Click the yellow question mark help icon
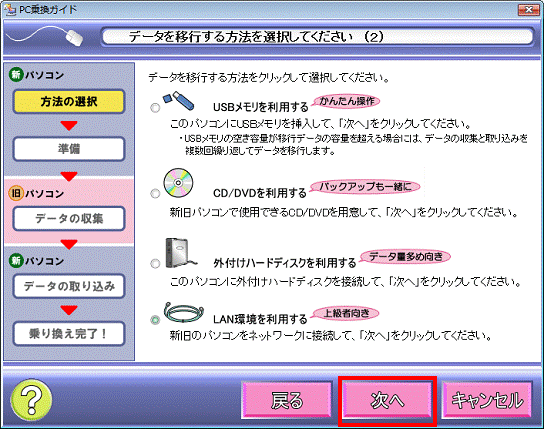Screen dimensions: 544x429 click(32, 401)
